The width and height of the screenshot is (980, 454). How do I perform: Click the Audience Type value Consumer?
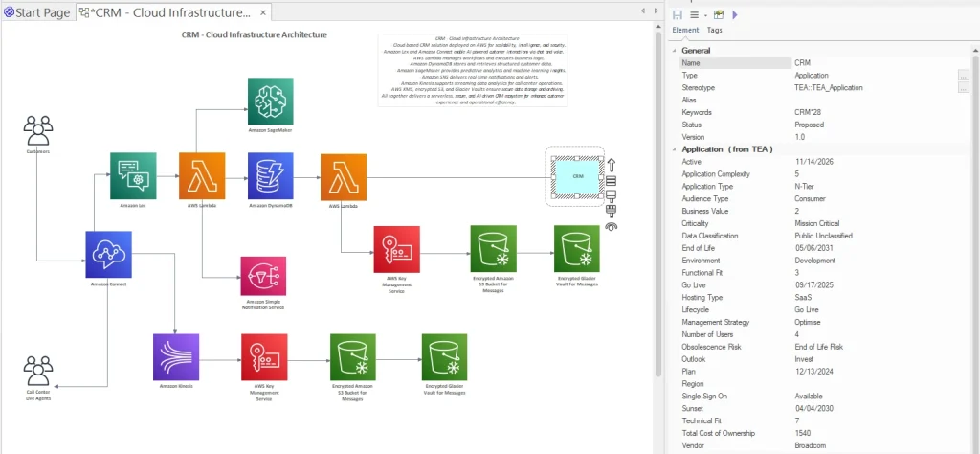(x=810, y=199)
